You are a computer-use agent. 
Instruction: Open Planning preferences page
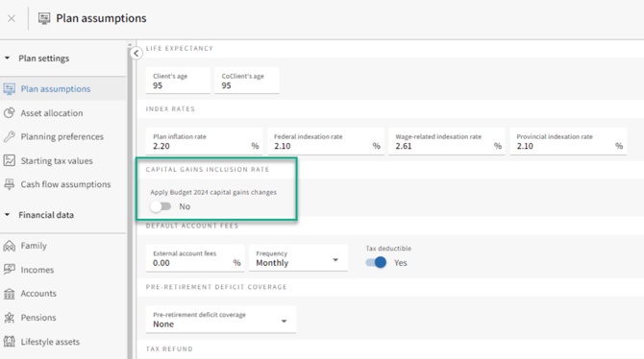(x=62, y=136)
